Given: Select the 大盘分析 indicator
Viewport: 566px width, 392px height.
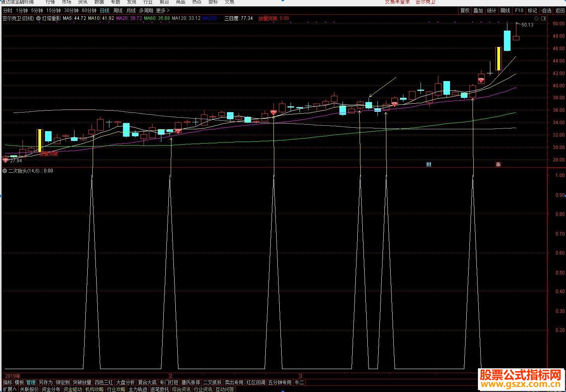Looking at the screenshot, I should (x=125, y=383).
